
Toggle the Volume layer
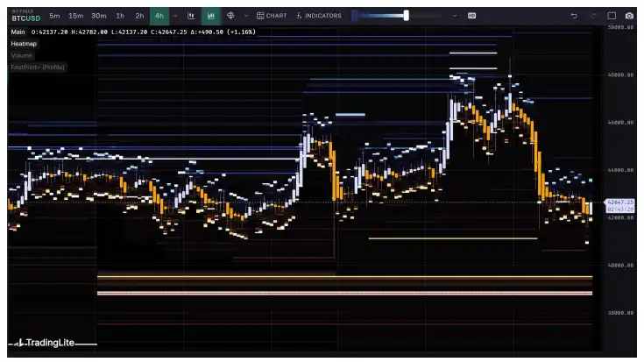[x=22, y=55]
